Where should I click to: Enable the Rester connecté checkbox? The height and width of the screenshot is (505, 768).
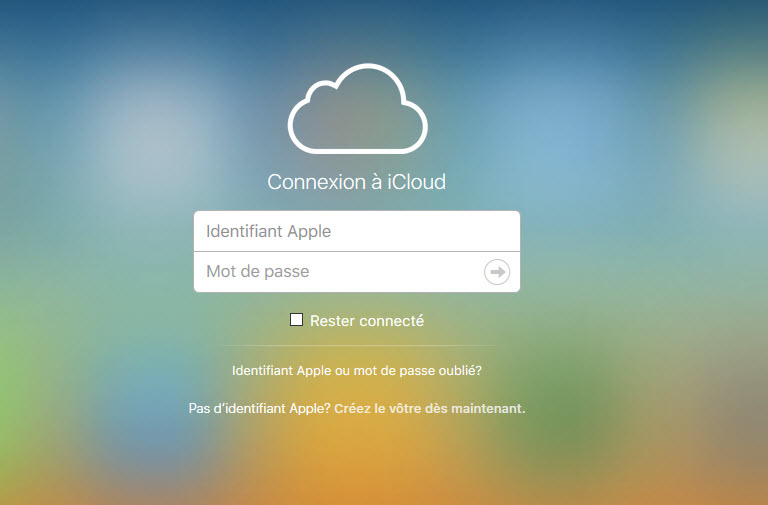296,320
